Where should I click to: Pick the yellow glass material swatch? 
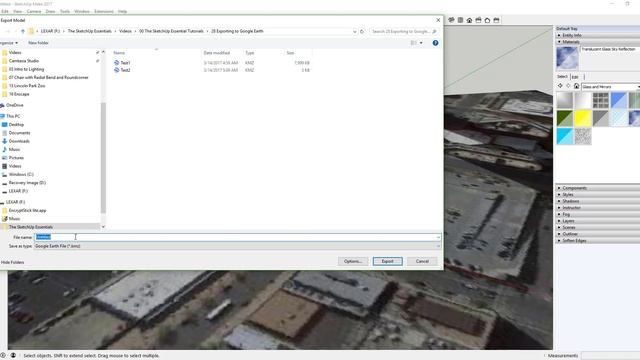click(x=583, y=118)
